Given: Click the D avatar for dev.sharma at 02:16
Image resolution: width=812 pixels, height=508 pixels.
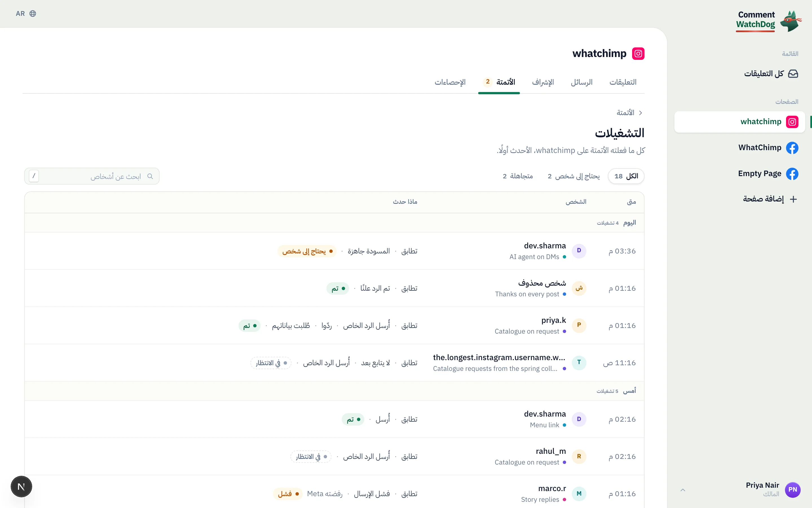Looking at the screenshot, I should [579, 419].
